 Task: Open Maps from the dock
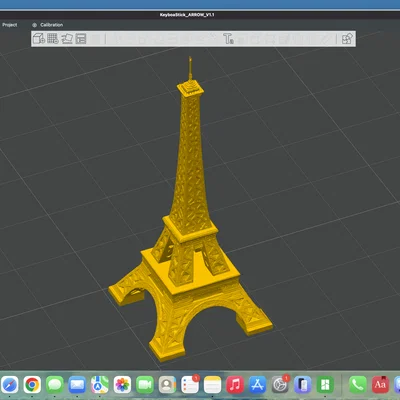point(100,385)
